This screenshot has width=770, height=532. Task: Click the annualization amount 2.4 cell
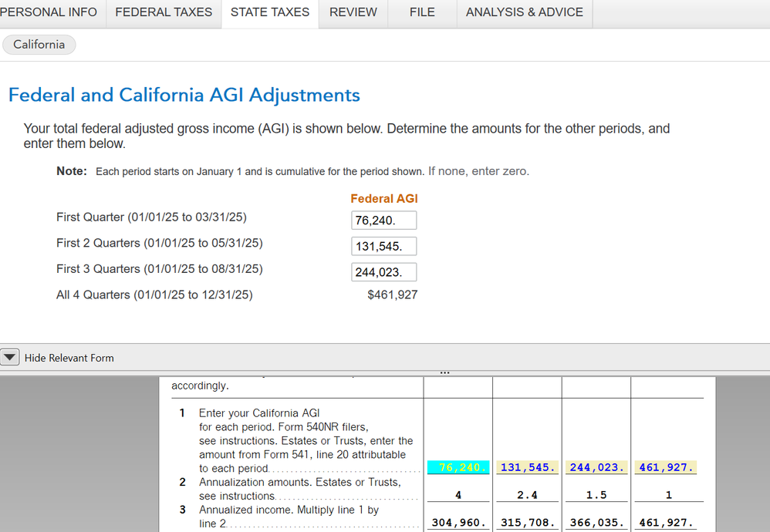pyautogui.click(x=528, y=495)
